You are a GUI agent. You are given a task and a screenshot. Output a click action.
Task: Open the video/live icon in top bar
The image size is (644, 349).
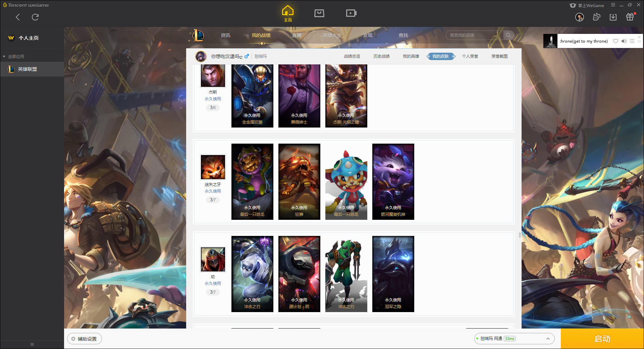[x=351, y=13]
